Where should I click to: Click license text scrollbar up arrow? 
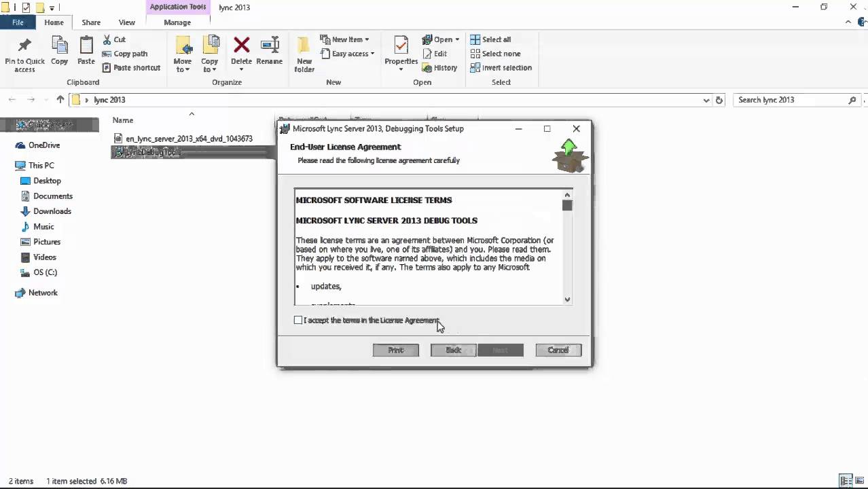567,194
